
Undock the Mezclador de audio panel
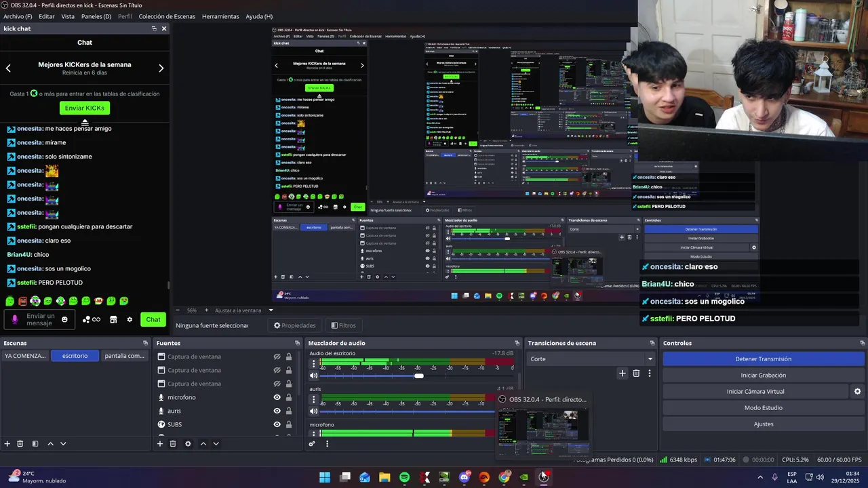click(517, 343)
